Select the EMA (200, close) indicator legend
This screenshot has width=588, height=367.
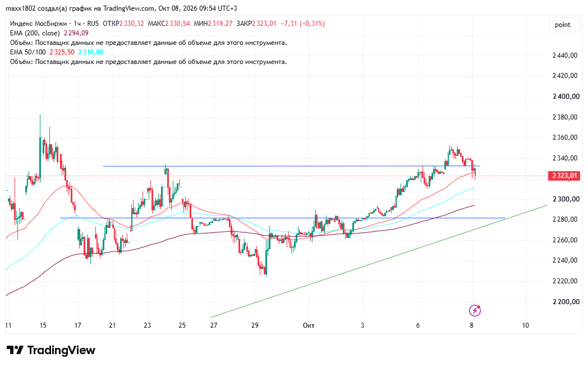point(34,33)
